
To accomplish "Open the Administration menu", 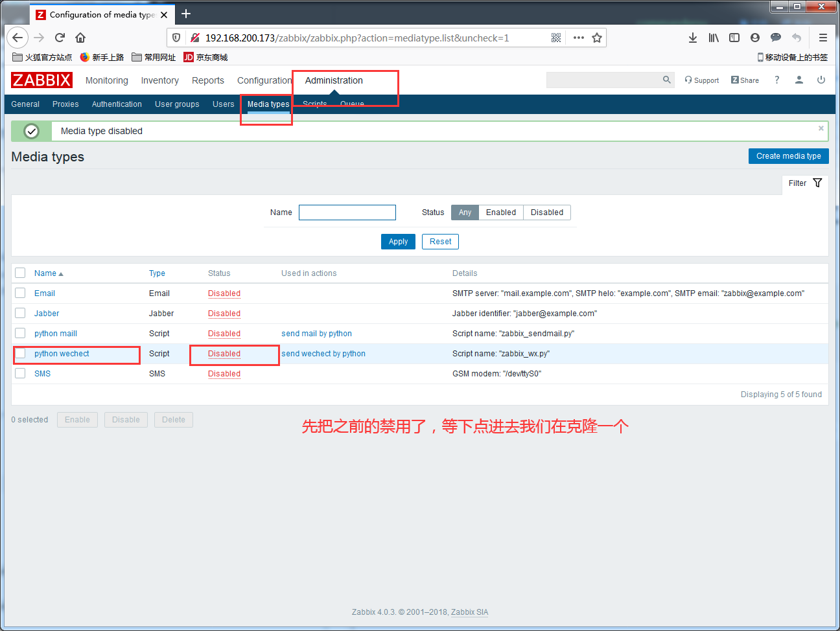I will (334, 80).
